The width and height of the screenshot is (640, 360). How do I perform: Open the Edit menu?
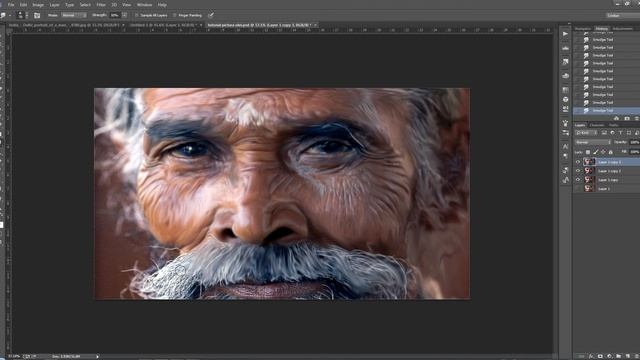click(x=24, y=5)
